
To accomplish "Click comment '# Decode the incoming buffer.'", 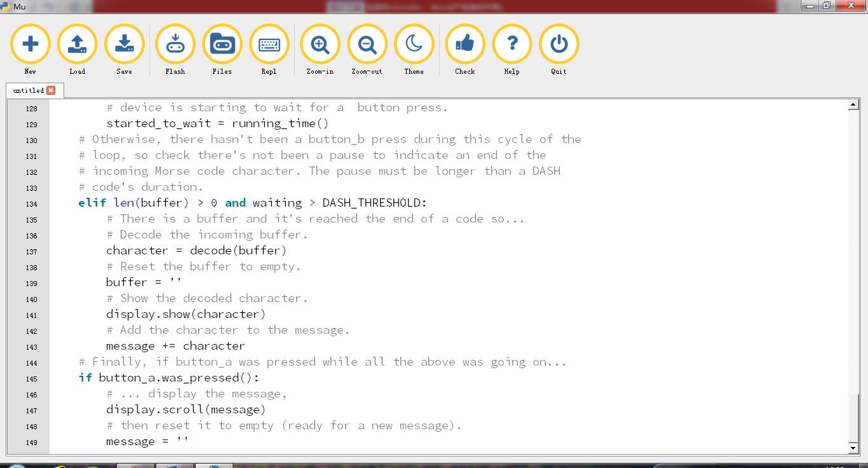I will coord(207,235).
